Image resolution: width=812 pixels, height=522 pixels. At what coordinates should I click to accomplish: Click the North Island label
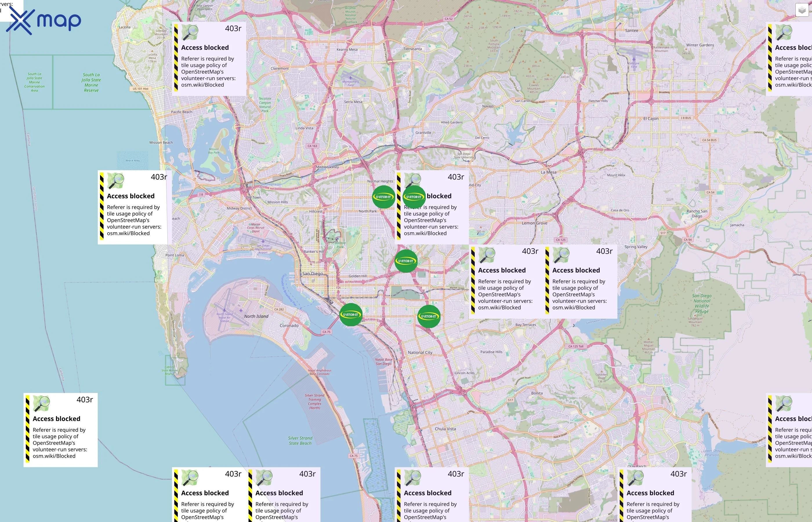pyautogui.click(x=256, y=316)
